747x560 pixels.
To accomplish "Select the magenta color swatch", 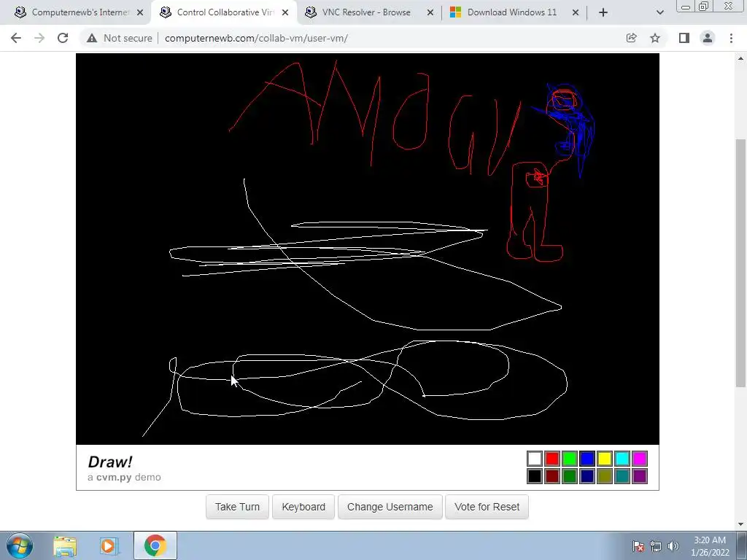I will coord(640,459).
